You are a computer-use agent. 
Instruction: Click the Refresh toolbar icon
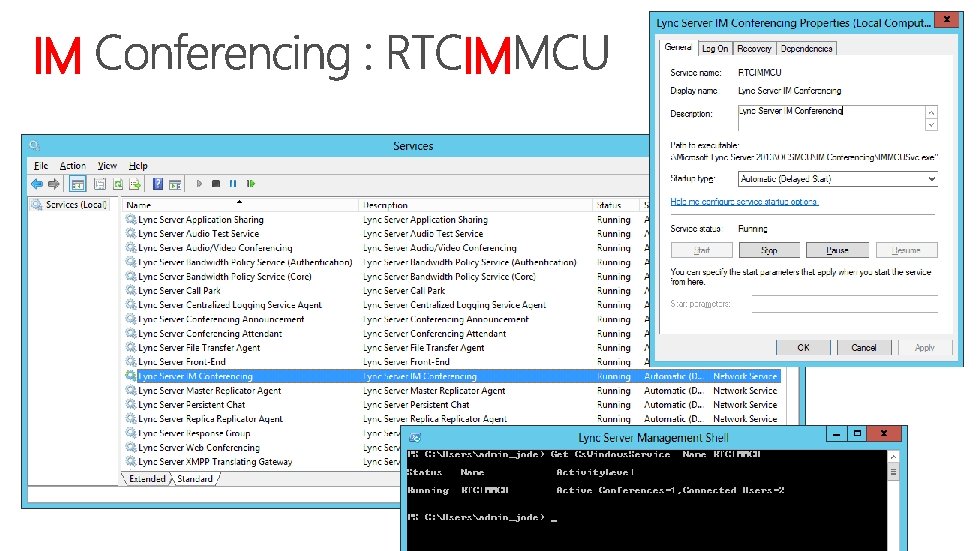pyautogui.click(x=117, y=183)
